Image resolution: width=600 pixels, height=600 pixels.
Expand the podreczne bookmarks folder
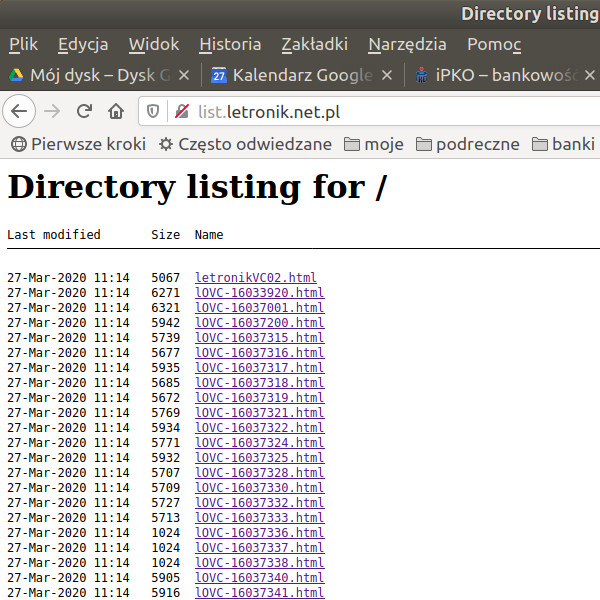point(468,144)
